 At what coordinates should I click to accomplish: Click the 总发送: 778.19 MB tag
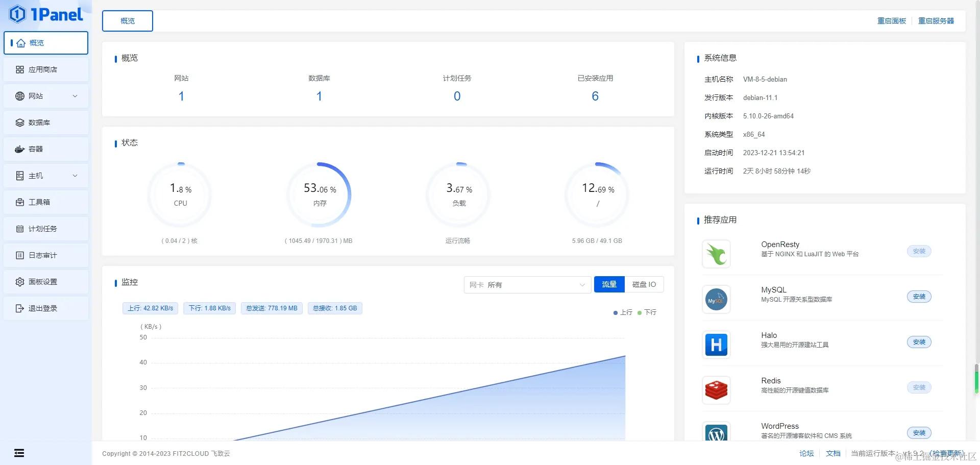click(272, 308)
